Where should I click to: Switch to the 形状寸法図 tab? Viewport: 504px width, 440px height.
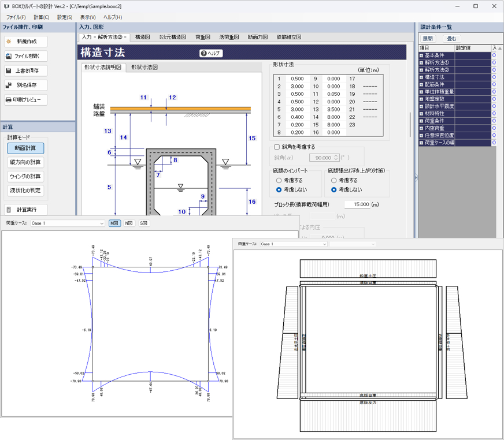pos(144,68)
